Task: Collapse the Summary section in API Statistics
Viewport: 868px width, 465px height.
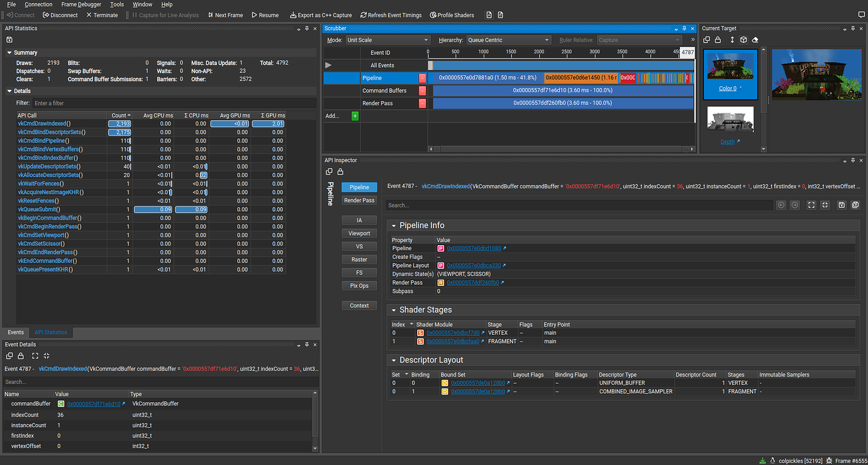Action: coord(9,53)
